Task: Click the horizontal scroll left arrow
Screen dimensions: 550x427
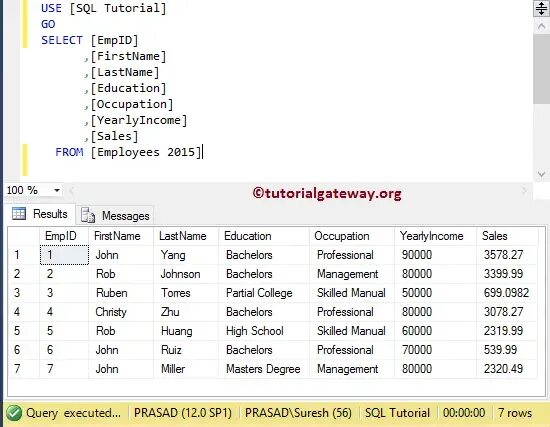Action: coord(72,191)
